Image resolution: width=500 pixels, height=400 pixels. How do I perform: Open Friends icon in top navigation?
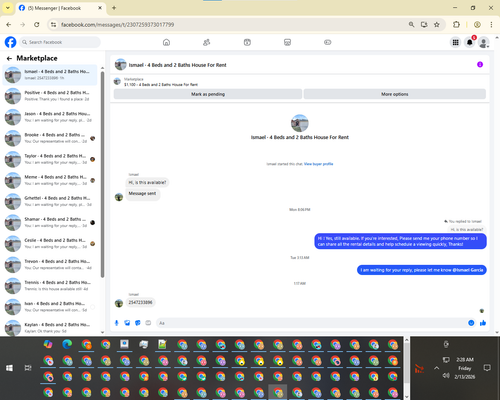click(x=207, y=42)
